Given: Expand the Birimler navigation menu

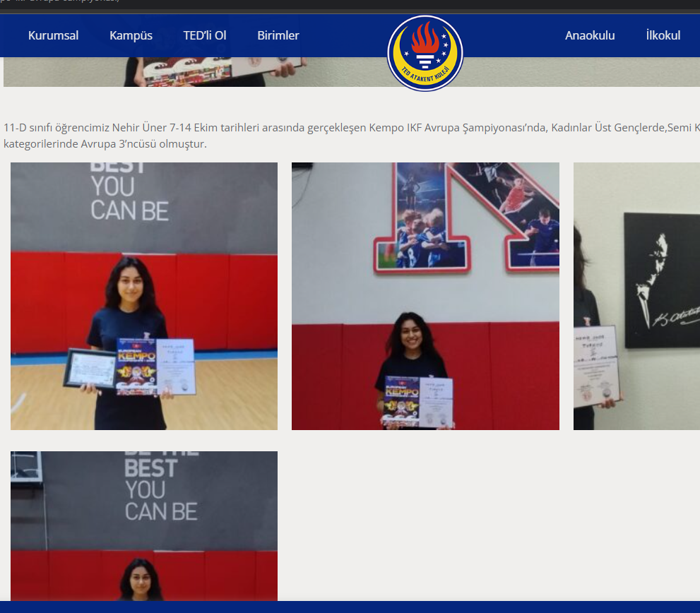Looking at the screenshot, I should (x=278, y=35).
